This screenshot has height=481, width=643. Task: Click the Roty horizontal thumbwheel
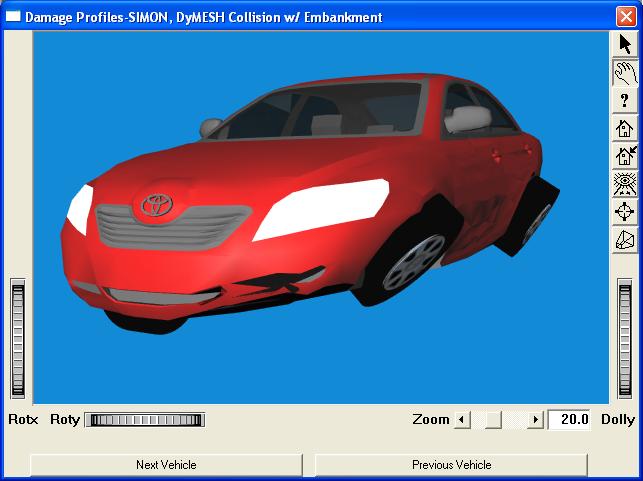(146, 420)
